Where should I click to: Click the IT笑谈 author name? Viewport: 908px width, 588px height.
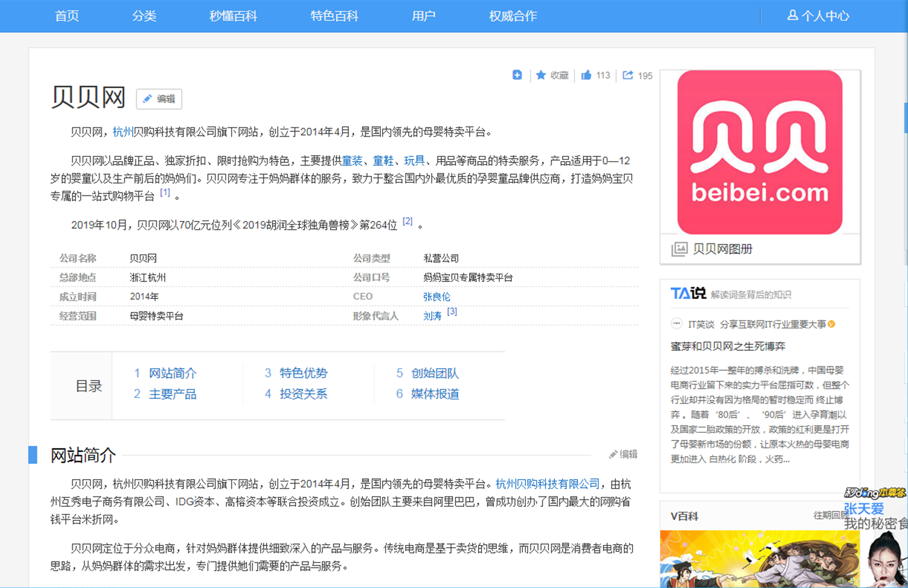(701, 324)
